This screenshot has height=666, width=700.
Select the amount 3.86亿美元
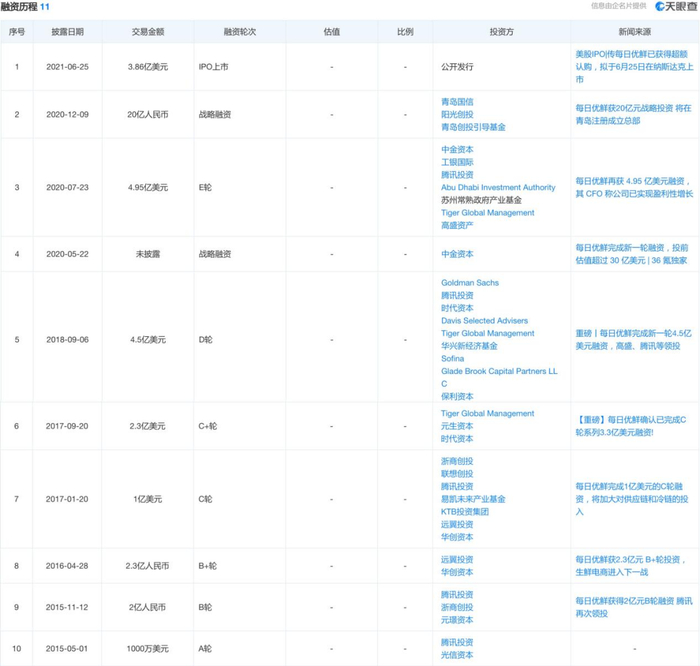[x=148, y=67]
